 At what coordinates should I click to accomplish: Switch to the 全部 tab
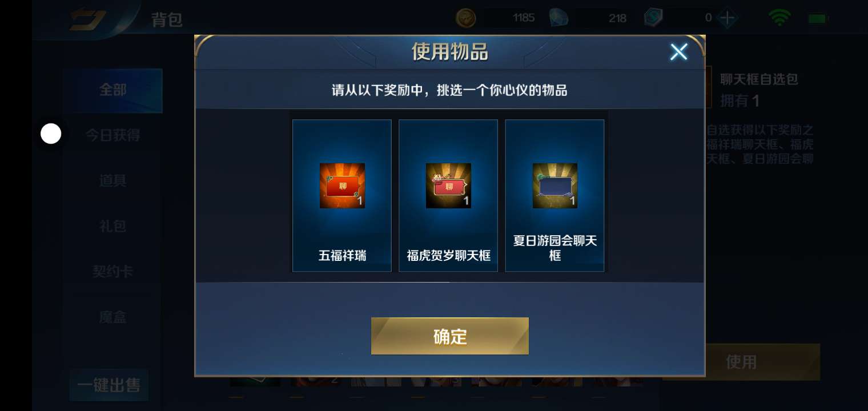tap(113, 90)
